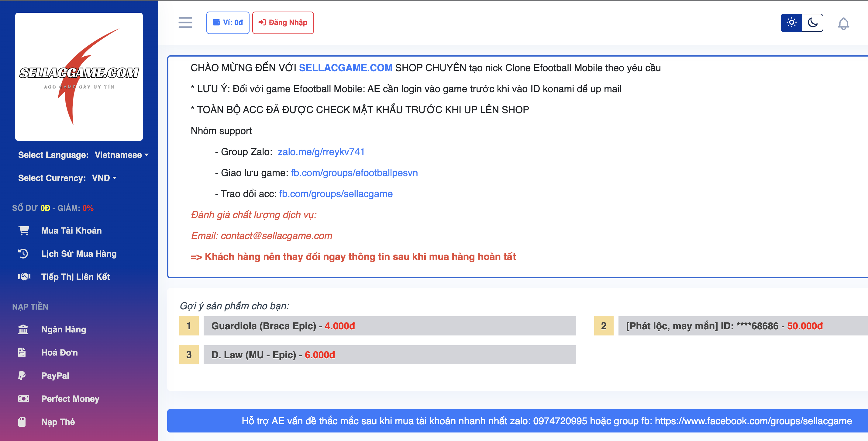
Task: Click the hamburger menu icon
Action: coord(185,23)
